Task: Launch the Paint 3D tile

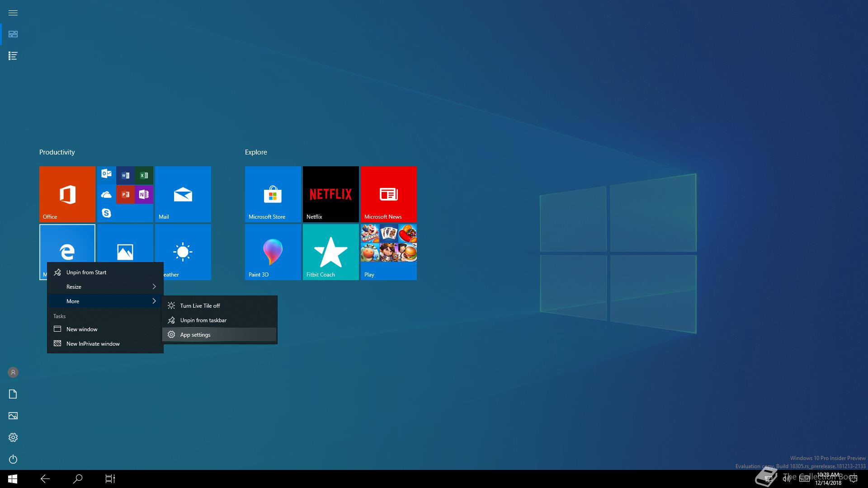Action: 273,252
